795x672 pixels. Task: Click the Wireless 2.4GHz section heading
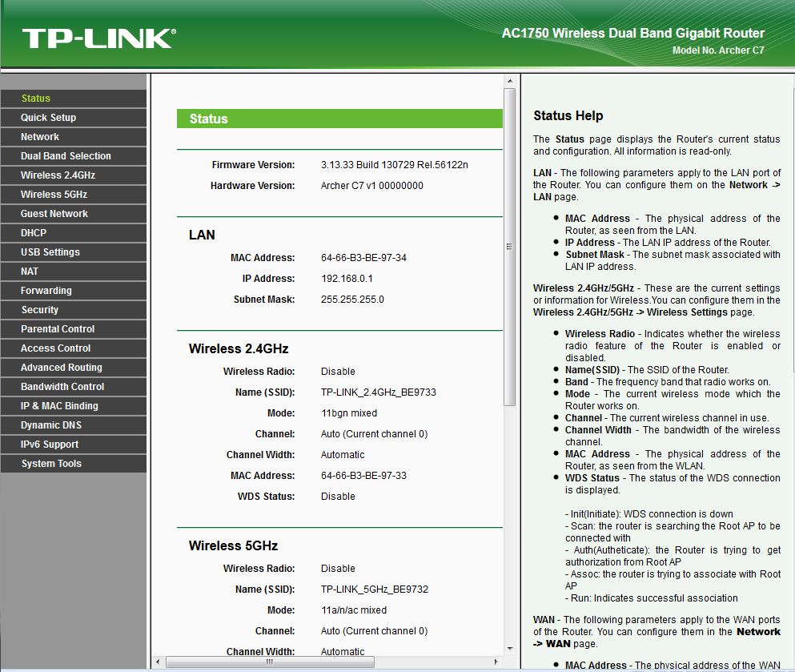pos(239,349)
